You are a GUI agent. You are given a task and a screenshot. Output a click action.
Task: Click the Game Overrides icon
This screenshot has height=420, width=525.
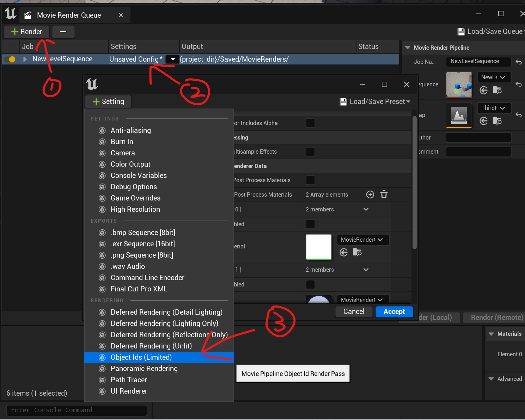click(x=102, y=198)
